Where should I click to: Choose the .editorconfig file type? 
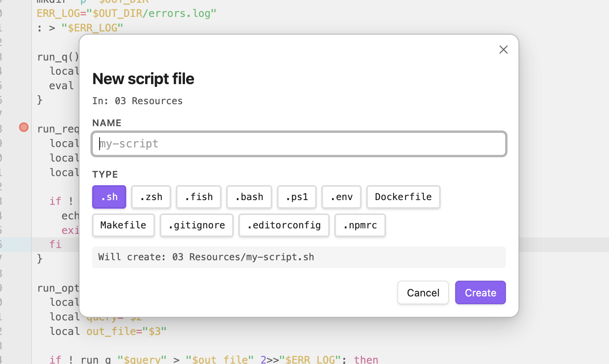284,225
